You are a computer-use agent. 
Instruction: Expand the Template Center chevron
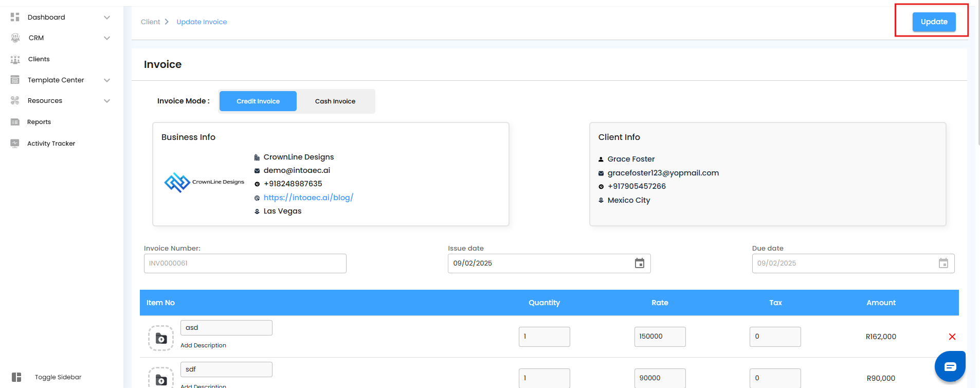tap(107, 80)
